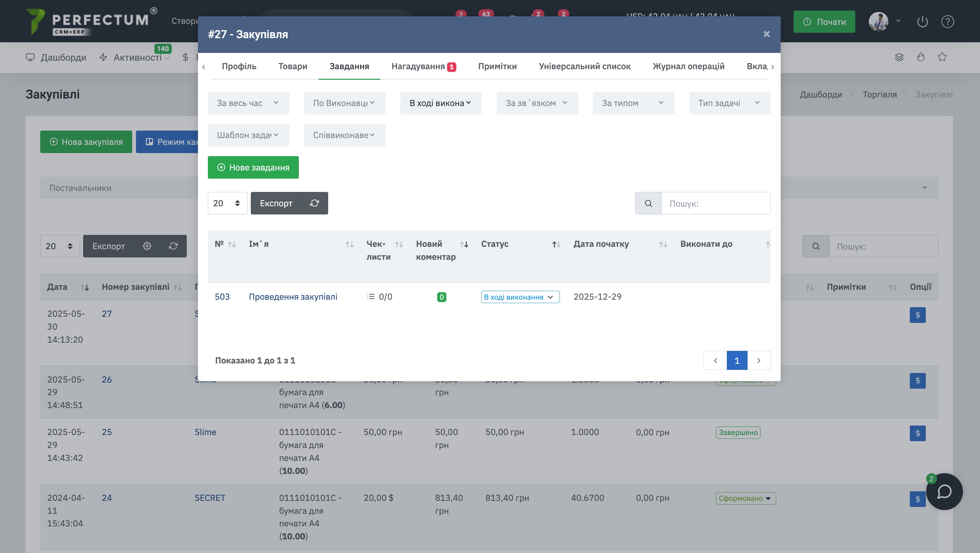Open the chat bubble widget

(x=944, y=491)
